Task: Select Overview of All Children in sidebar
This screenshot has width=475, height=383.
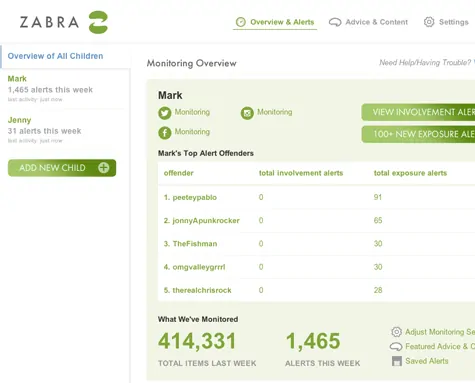Action: pyautogui.click(x=55, y=56)
